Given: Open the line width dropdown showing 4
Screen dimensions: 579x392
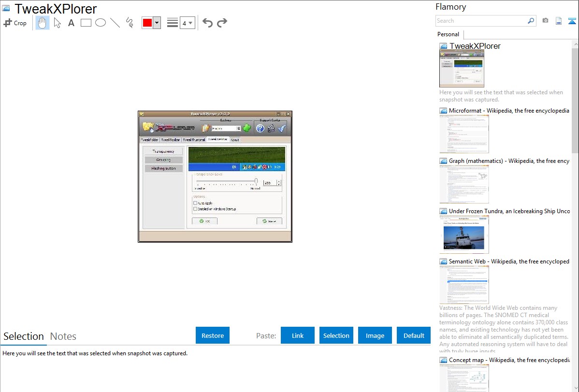Looking at the screenshot, I should point(187,23).
